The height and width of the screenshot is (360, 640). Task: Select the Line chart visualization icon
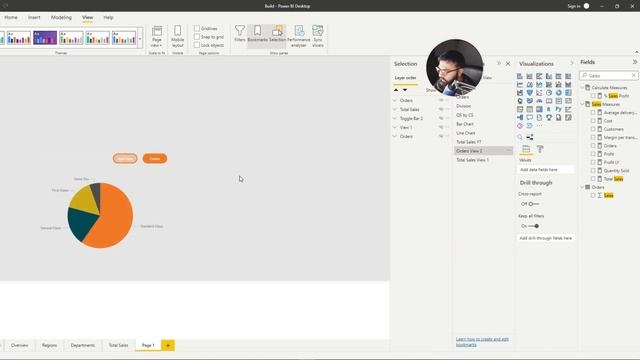(x=520, y=84)
